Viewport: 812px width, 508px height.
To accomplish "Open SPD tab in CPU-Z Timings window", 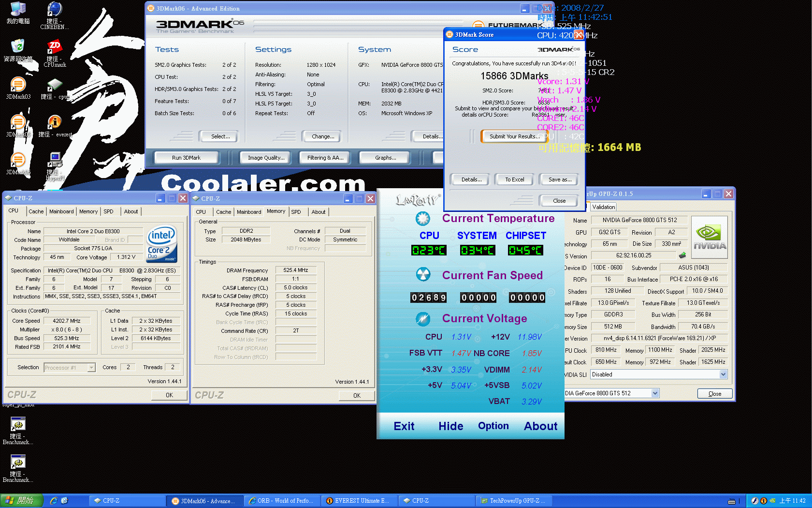I will 296,212.
